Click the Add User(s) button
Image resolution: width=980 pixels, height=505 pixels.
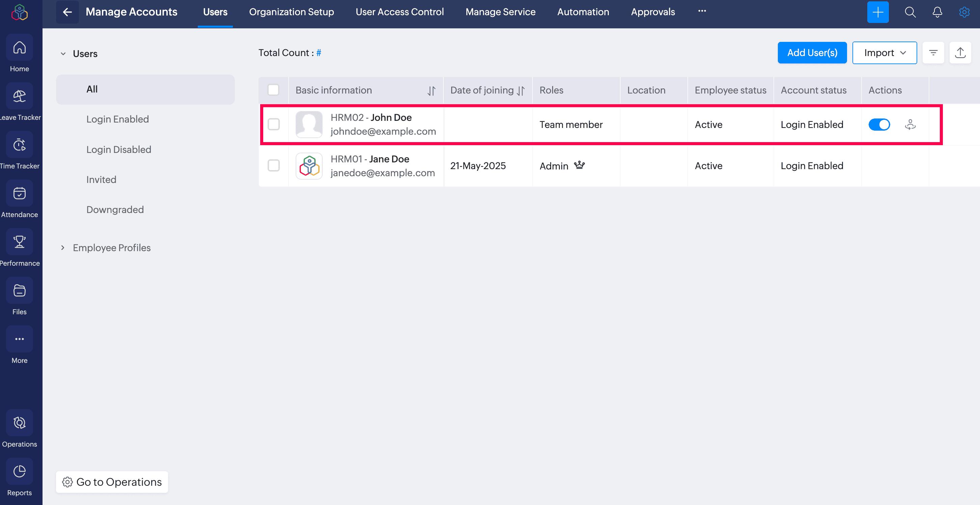click(x=812, y=53)
